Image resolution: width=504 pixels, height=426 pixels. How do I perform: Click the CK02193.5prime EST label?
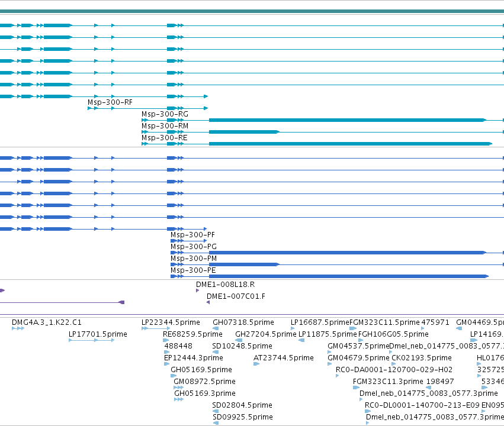tap(422, 358)
